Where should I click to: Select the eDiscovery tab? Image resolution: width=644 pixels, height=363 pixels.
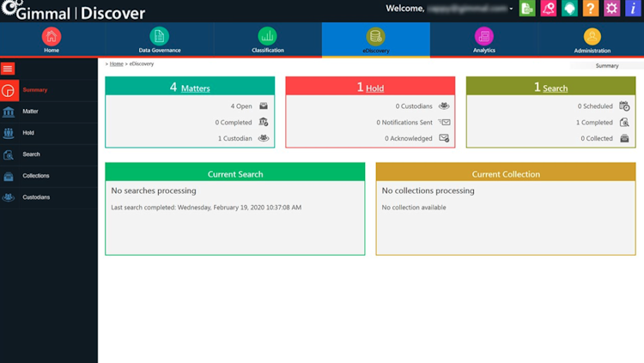pyautogui.click(x=376, y=39)
